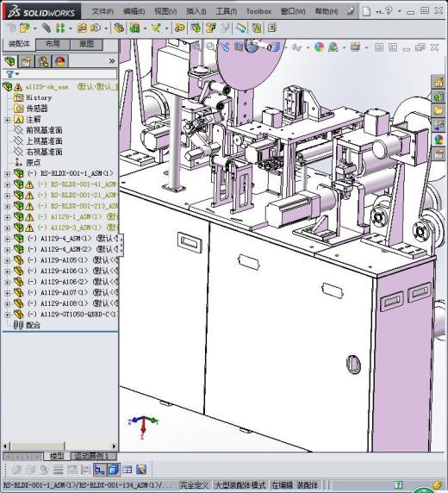
Task: Open the help dropdown arrow in the title bar
Action: (399, 11)
